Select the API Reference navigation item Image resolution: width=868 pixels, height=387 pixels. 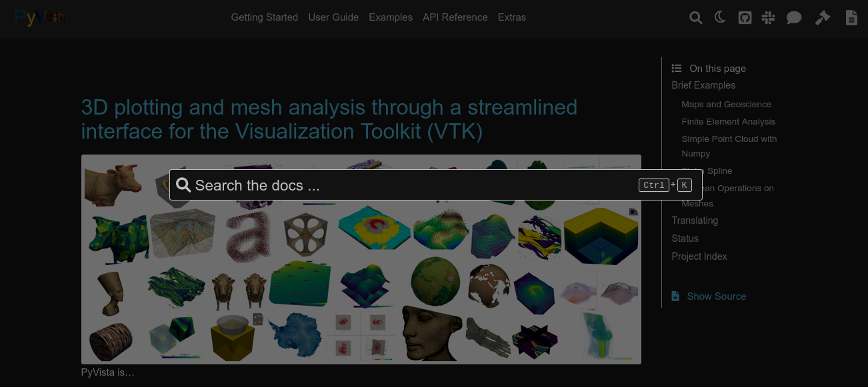(455, 17)
